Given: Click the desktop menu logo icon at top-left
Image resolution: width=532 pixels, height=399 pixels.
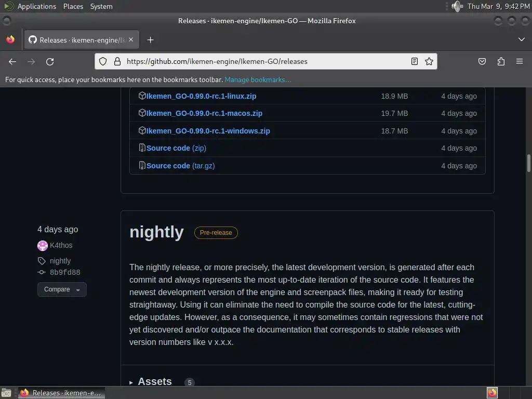Looking at the screenshot, I should [8, 6].
